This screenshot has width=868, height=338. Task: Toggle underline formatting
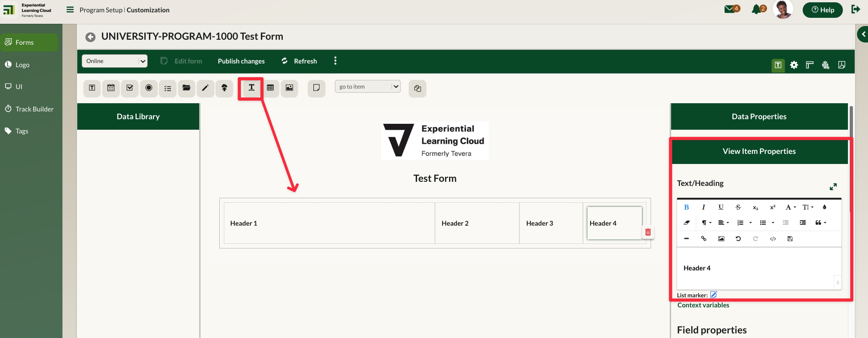[x=721, y=207]
